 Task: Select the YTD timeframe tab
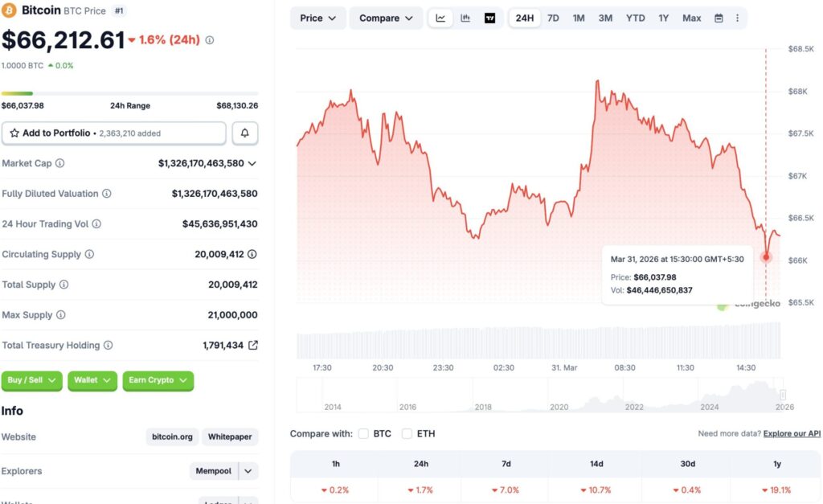635,17
